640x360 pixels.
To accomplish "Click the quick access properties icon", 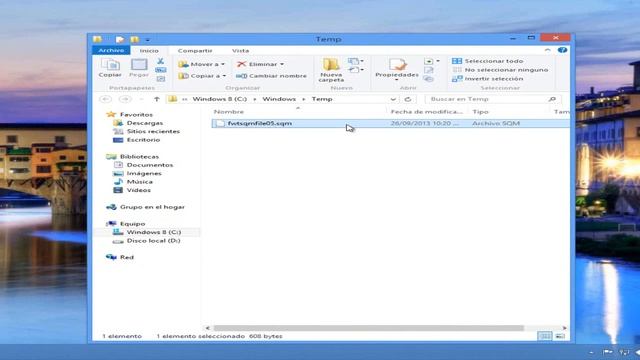I will (x=120, y=40).
